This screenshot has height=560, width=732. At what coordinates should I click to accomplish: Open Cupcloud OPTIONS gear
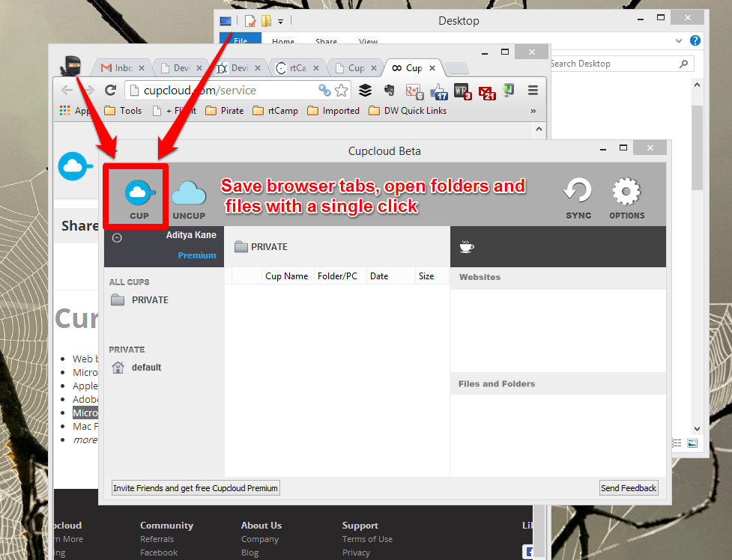pyautogui.click(x=626, y=191)
